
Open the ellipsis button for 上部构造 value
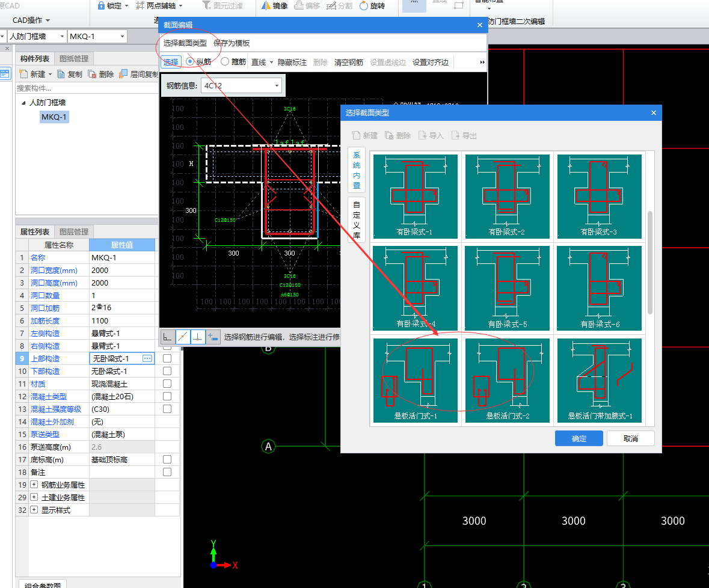[x=147, y=358]
